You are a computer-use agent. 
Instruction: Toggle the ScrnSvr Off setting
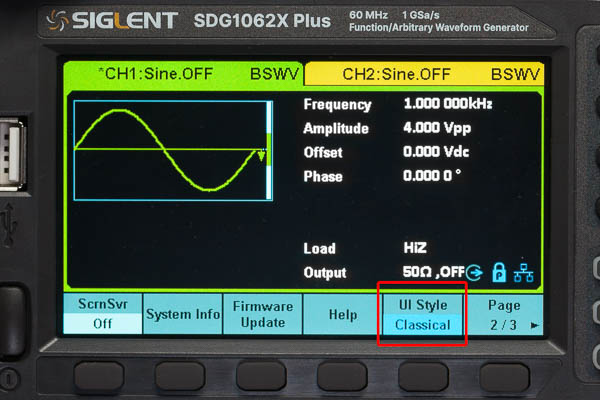tap(103, 314)
